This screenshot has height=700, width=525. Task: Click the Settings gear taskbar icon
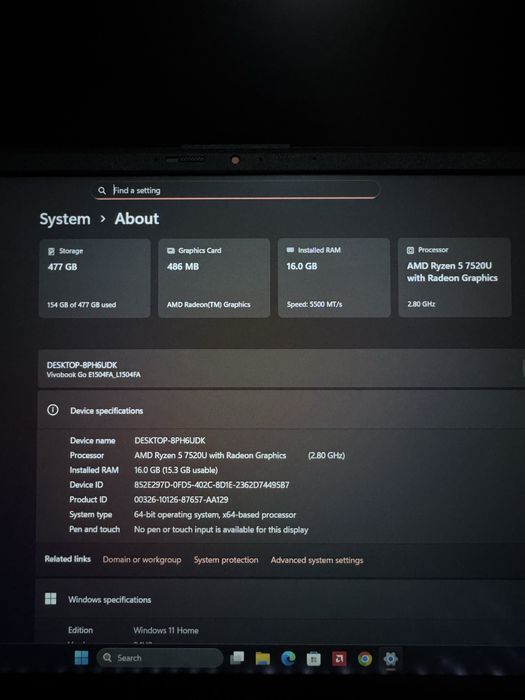(x=390, y=659)
